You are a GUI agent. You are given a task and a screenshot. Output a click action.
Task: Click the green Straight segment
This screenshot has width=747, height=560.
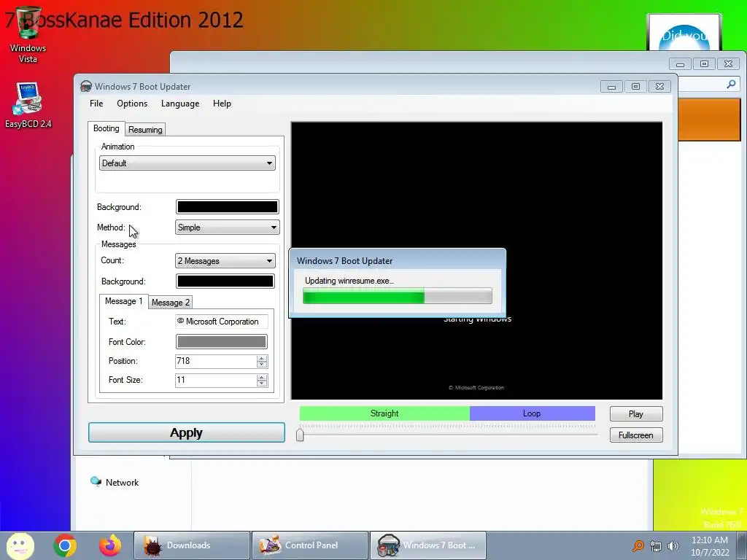[384, 413]
